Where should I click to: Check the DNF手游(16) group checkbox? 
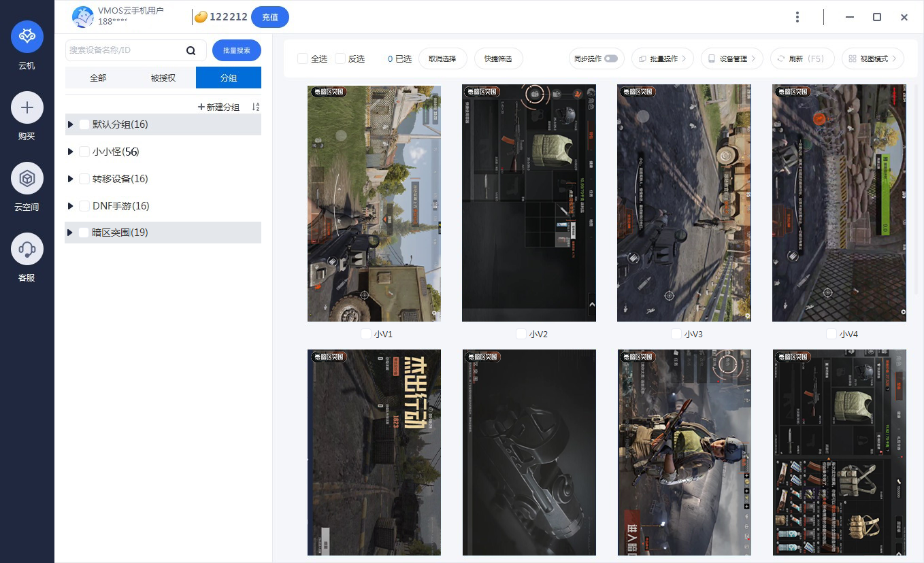tap(84, 206)
